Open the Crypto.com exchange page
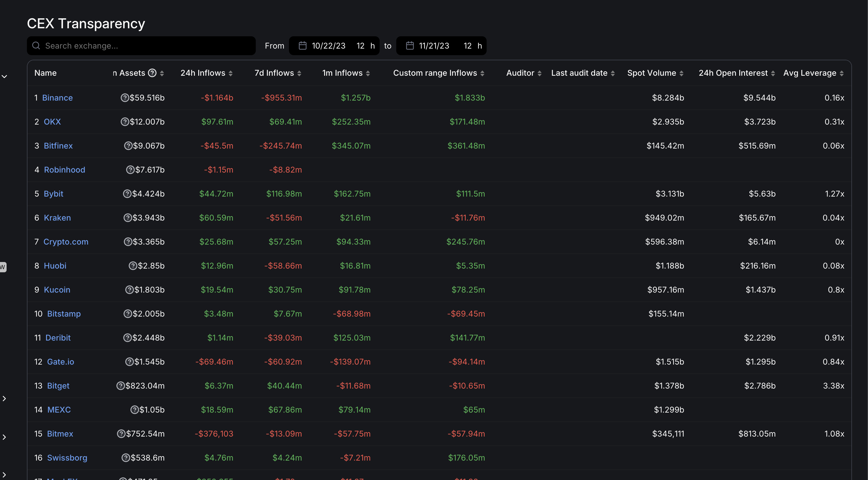Viewport: 868px width, 480px height. point(66,241)
